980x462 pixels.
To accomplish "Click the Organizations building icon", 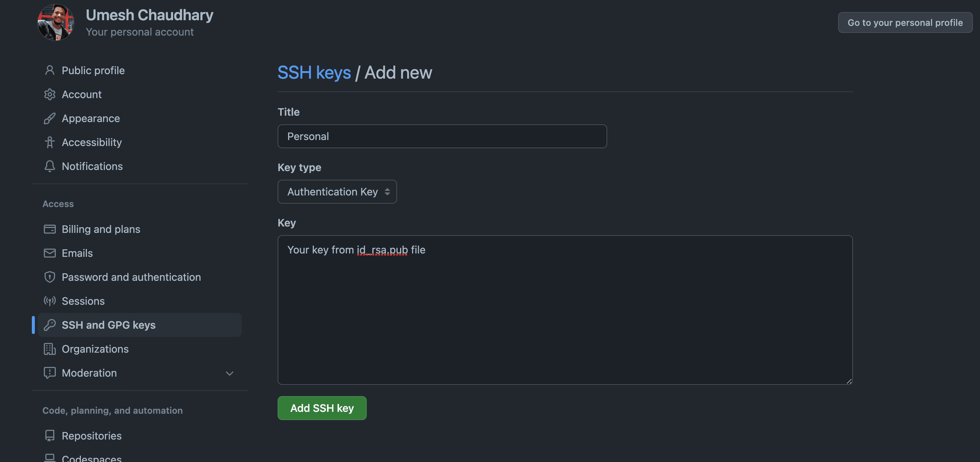I will (50, 349).
